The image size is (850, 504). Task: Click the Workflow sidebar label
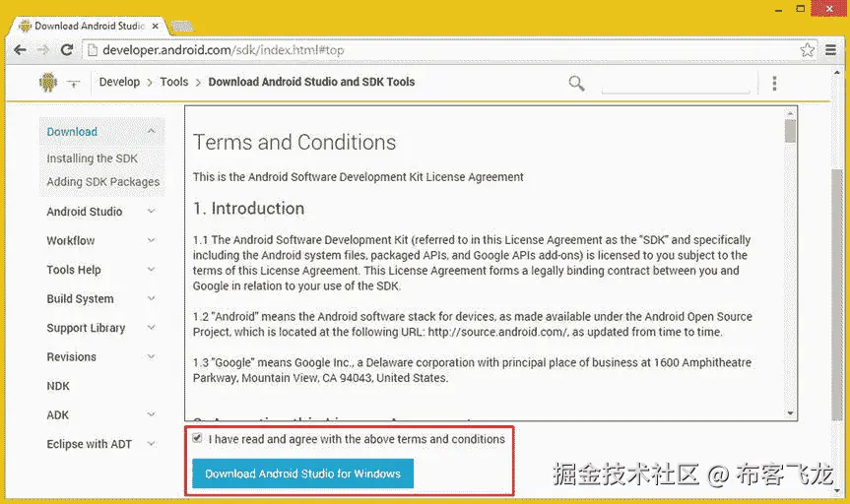click(71, 240)
